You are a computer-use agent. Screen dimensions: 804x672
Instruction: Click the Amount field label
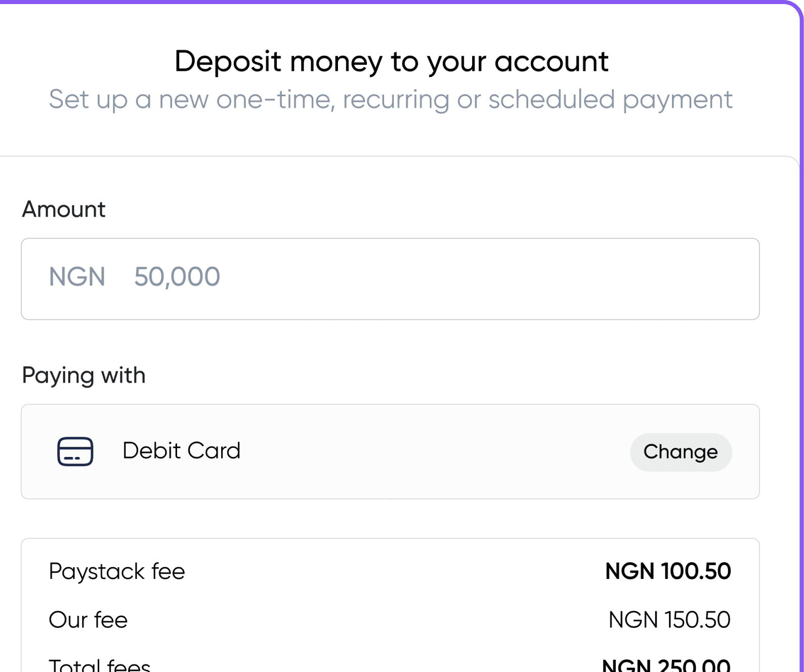64,209
